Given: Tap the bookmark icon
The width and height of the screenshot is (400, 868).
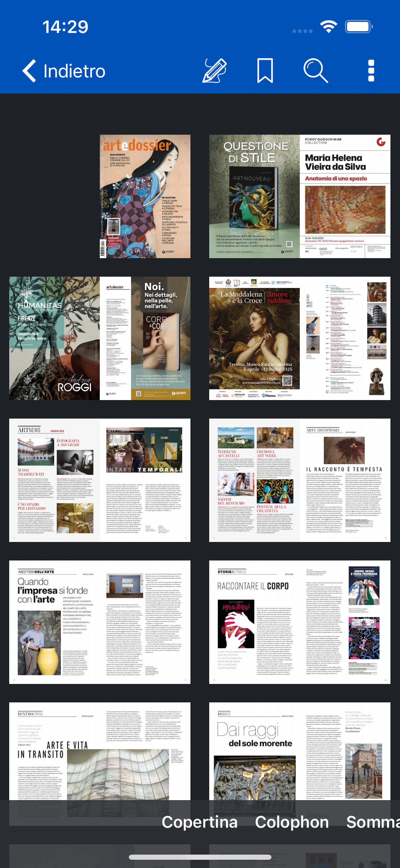Looking at the screenshot, I should (265, 71).
